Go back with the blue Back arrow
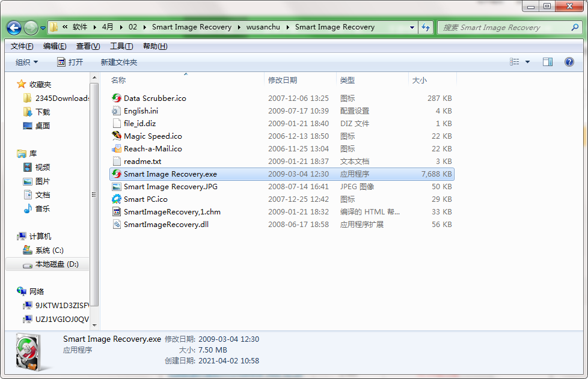This screenshot has width=588, height=379. click(x=14, y=28)
